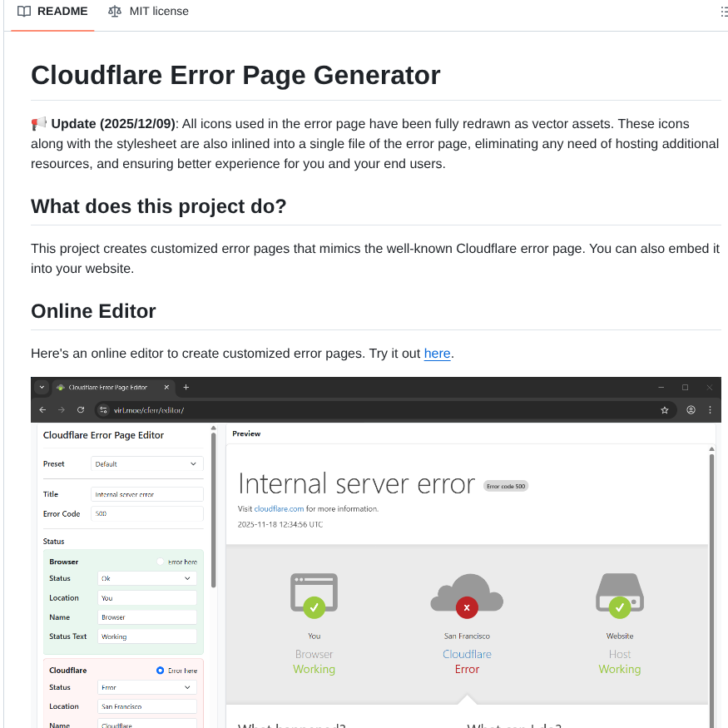Open the Browser Status dropdown showing Ok

click(x=146, y=578)
